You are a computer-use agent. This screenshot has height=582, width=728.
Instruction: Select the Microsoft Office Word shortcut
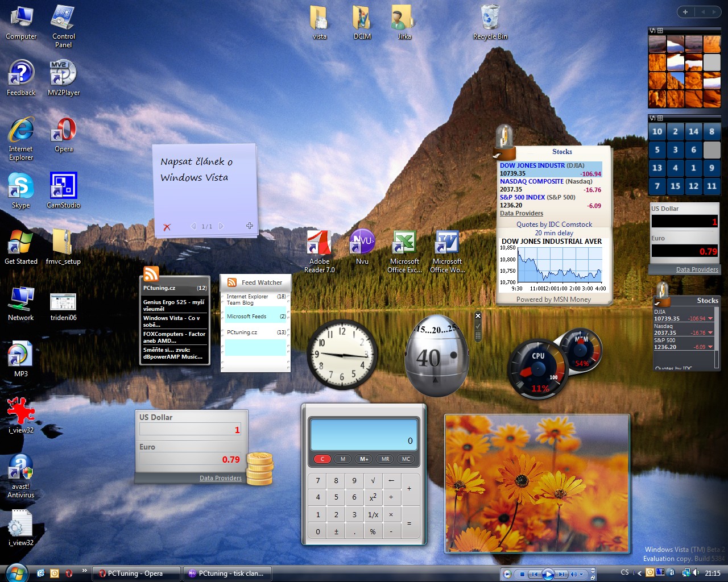447,251
